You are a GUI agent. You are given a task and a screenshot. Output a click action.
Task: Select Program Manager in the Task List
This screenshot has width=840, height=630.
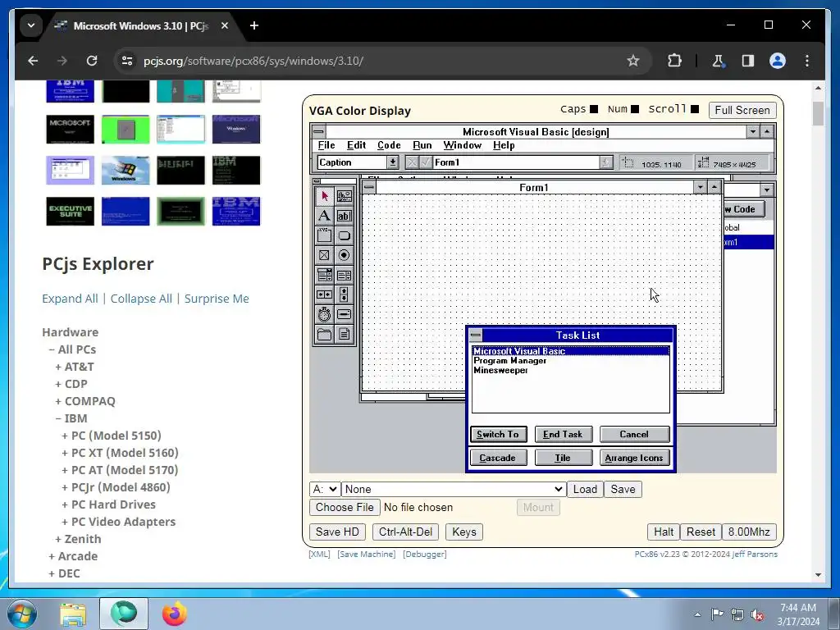click(x=509, y=361)
